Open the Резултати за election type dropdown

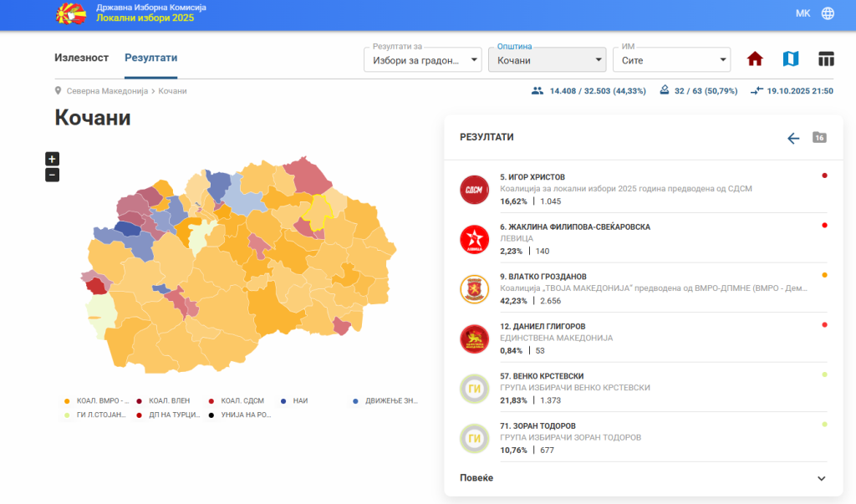pos(422,60)
